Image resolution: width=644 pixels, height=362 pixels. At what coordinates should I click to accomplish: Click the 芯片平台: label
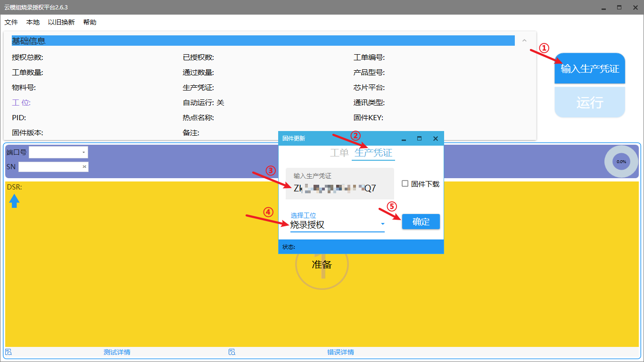click(x=369, y=88)
